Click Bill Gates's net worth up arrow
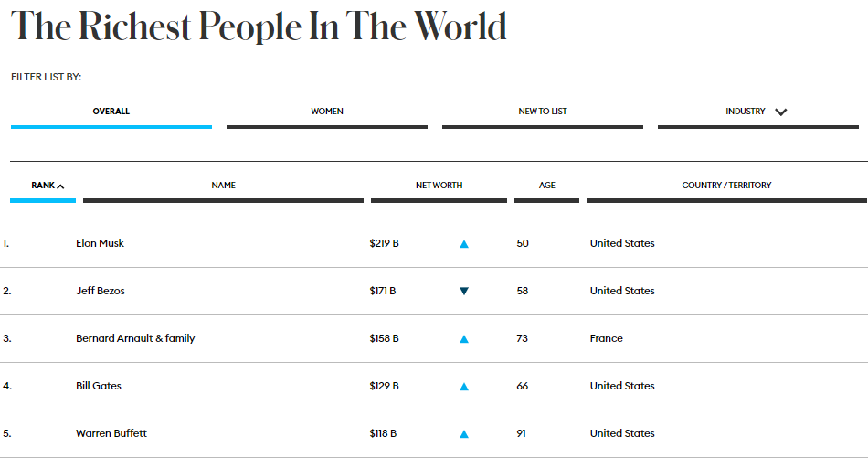 pyautogui.click(x=464, y=387)
